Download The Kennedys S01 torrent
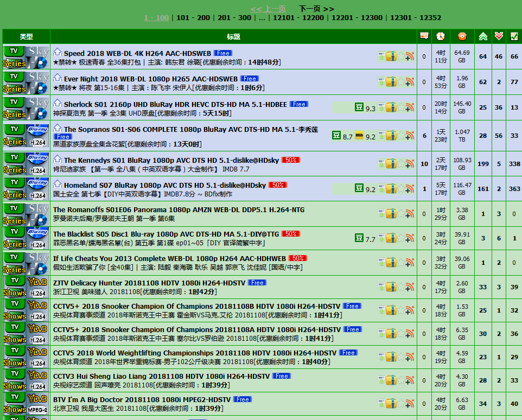Image resolution: width=522 pixels, height=420 pixels. pos(381,163)
